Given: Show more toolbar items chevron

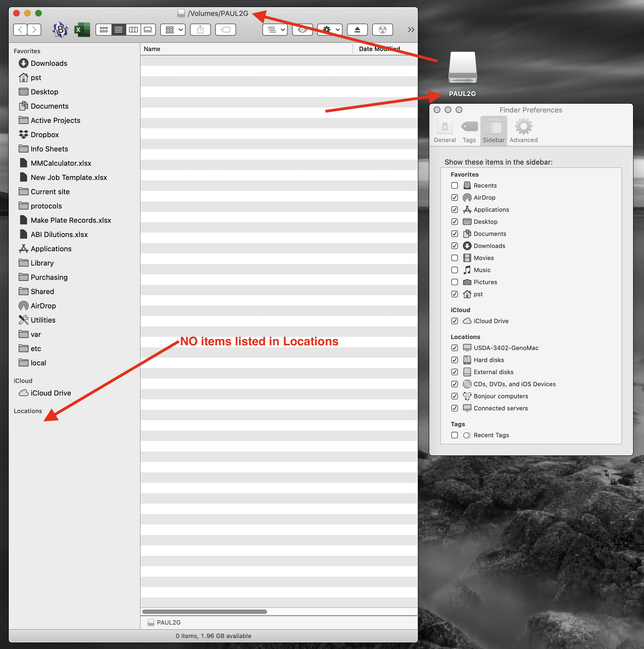Looking at the screenshot, I should pos(411,30).
